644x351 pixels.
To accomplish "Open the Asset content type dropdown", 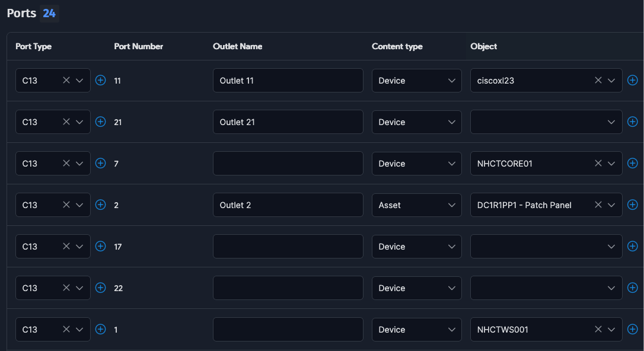I will [417, 205].
